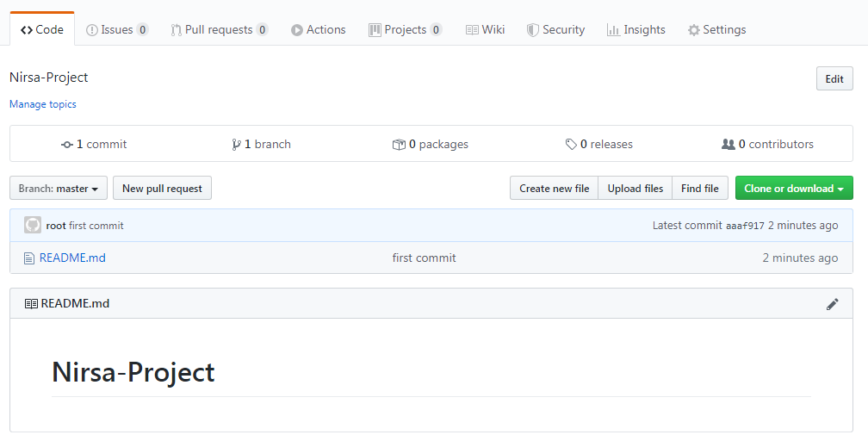Open the 0 packages link
This screenshot has height=441, width=868.
pyautogui.click(x=431, y=144)
